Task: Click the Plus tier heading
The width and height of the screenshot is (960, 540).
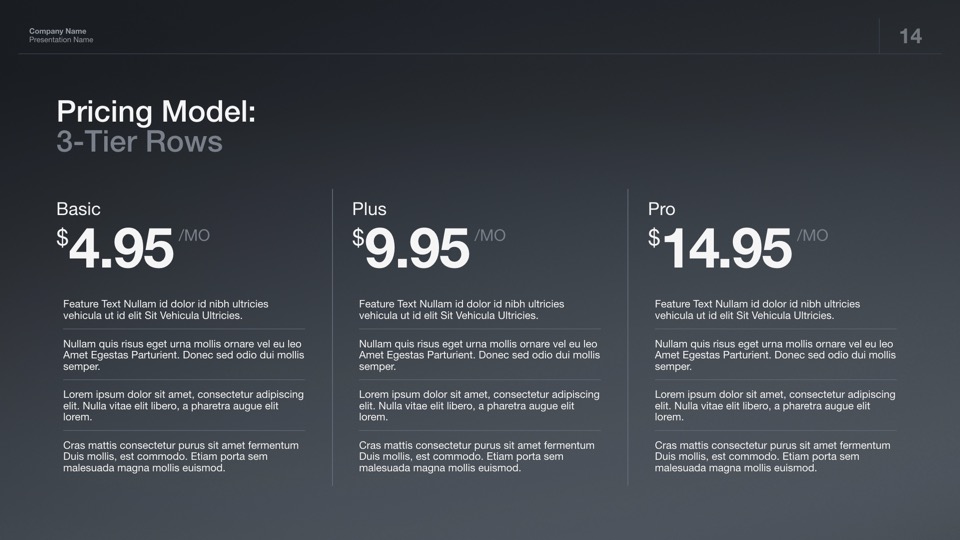Action: (x=369, y=209)
